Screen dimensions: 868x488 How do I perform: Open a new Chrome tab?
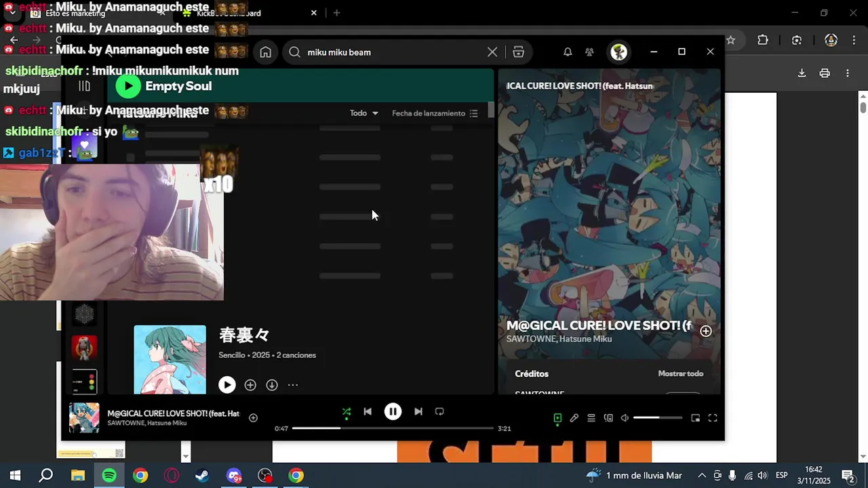tap(336, 13)
